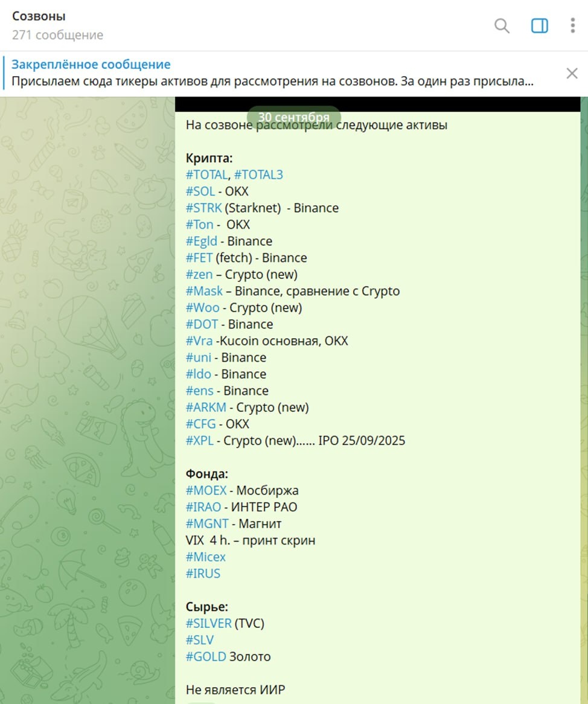Open hashtag #SLV
Viewport: 588px width, 704px height.
click(x=200, y=640)
